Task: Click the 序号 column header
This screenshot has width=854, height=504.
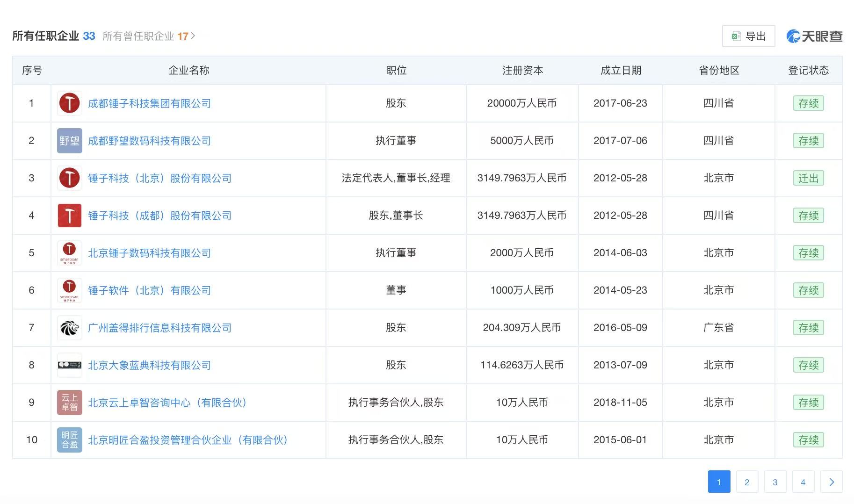Action: coord(32,71)
